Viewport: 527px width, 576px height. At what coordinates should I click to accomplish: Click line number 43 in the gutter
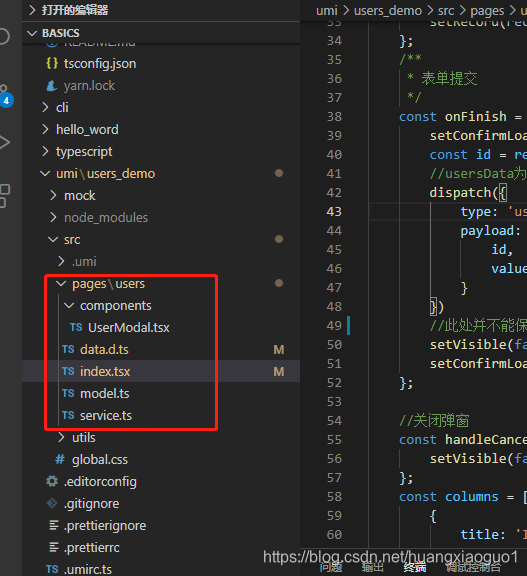334,212
